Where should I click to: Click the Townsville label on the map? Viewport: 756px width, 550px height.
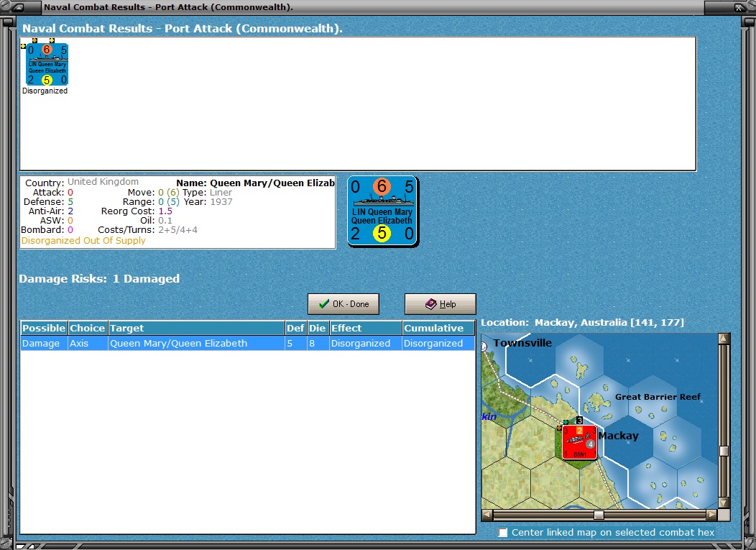click(522, 343)
